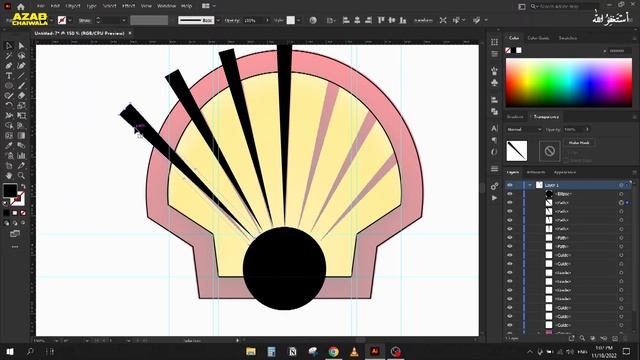Select the Selection tool (black arrow)
This screenshot has width=640, height=360.
click(x=9, y=46)
